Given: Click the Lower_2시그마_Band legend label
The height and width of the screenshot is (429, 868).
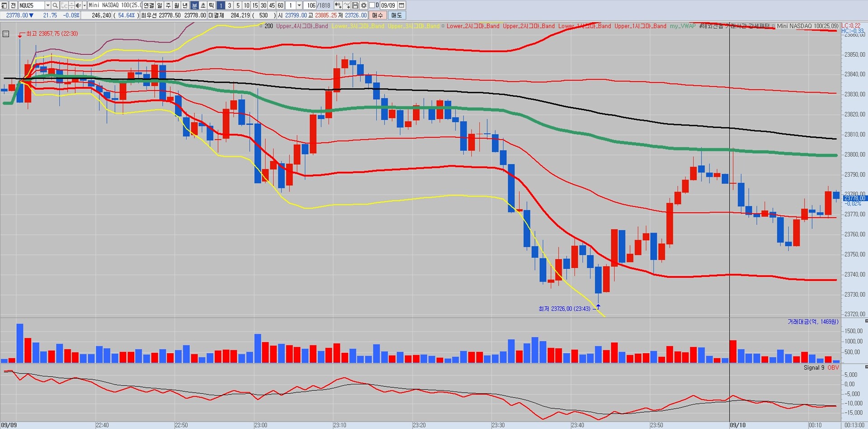Looking at the screenshot, I should pyautogui.click(x=473, y=26).
